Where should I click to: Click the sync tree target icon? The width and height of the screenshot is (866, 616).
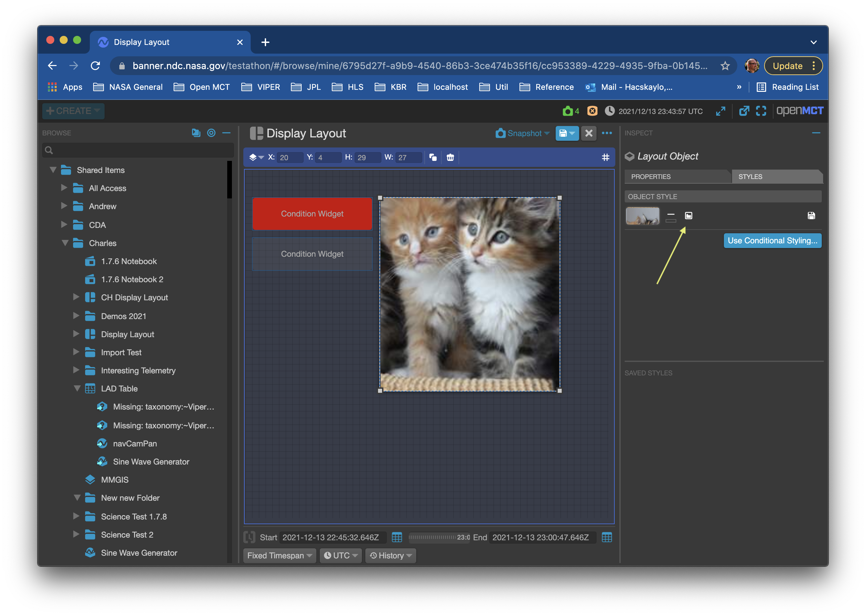pyautogui.click(x=211, y=133)
